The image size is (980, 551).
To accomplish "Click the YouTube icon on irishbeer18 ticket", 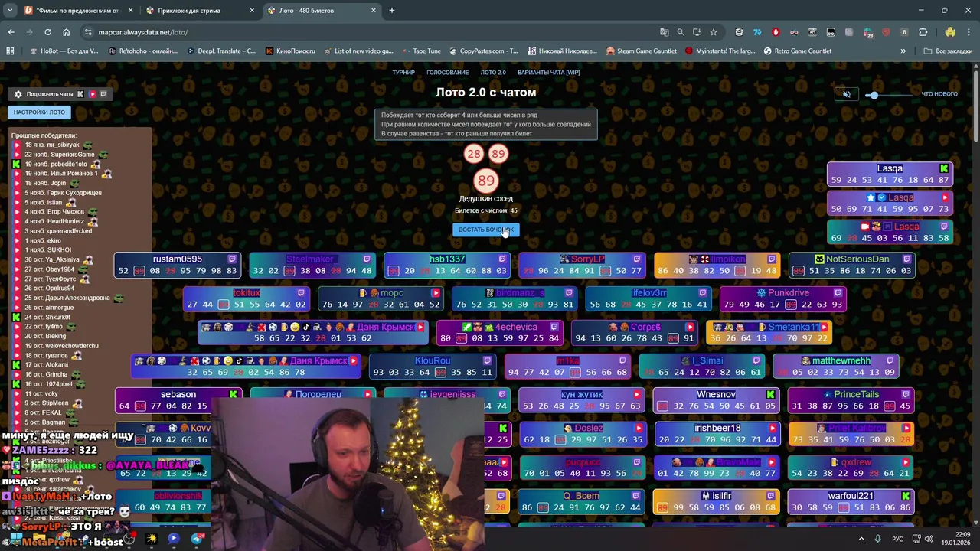I will 772,429.
